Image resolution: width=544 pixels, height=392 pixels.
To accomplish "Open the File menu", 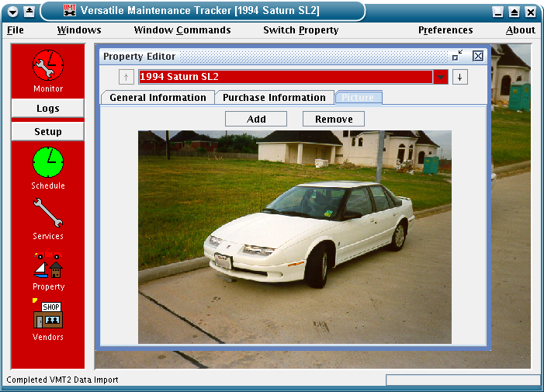I will (16, 30).
